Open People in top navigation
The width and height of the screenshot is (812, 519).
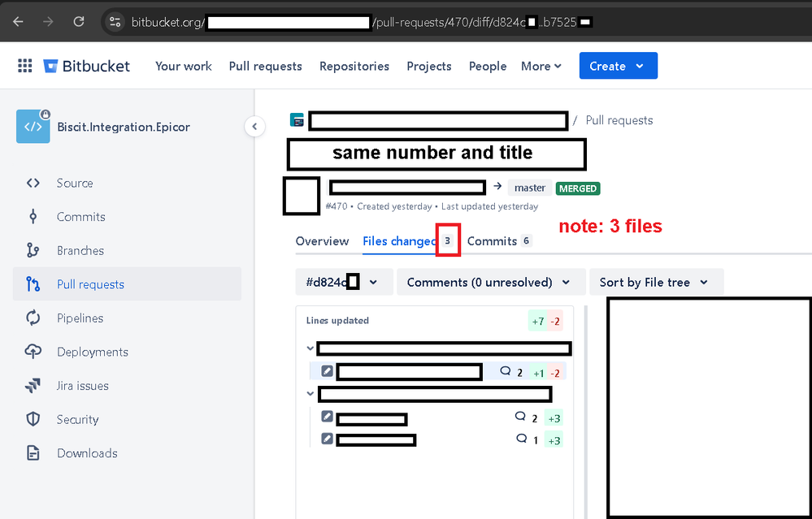click(488, 67)
